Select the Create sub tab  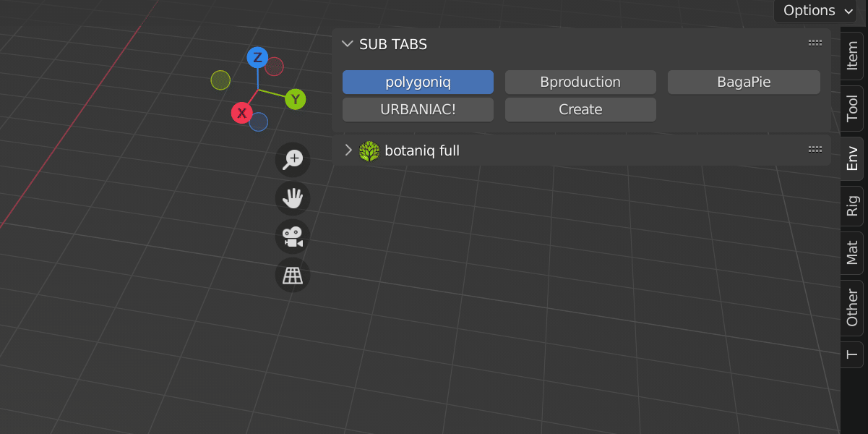pos(580,109)
